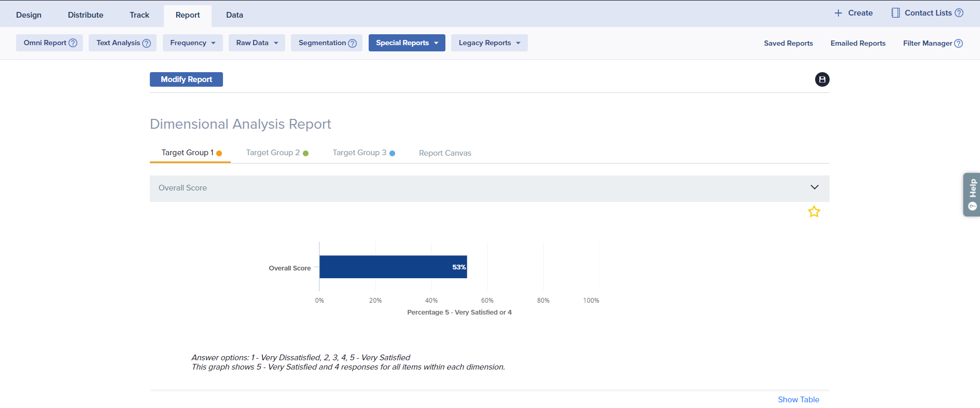Open the Frequency dropdown menu

click(192, 43)
